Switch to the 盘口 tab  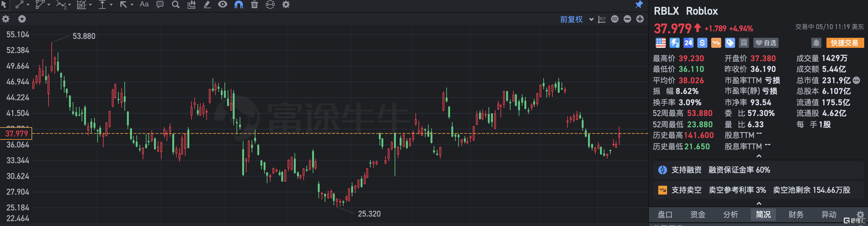coord(665,215)
